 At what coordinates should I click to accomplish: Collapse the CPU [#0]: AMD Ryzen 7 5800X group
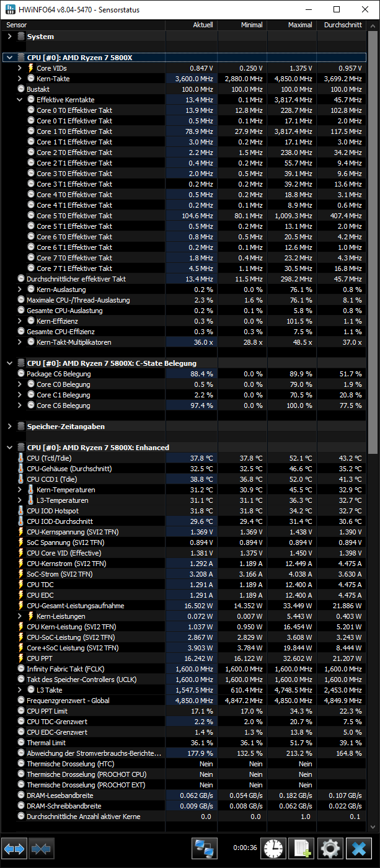click(9, 58)
